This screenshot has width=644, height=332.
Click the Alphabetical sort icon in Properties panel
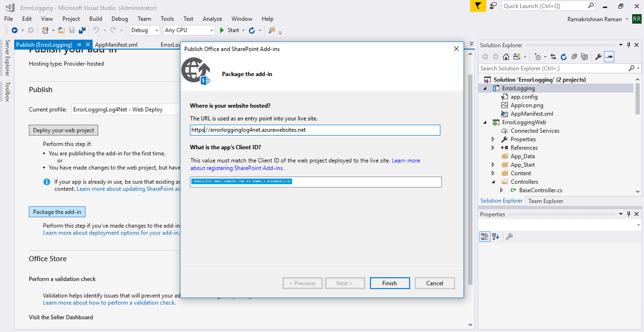pos(496,237)
